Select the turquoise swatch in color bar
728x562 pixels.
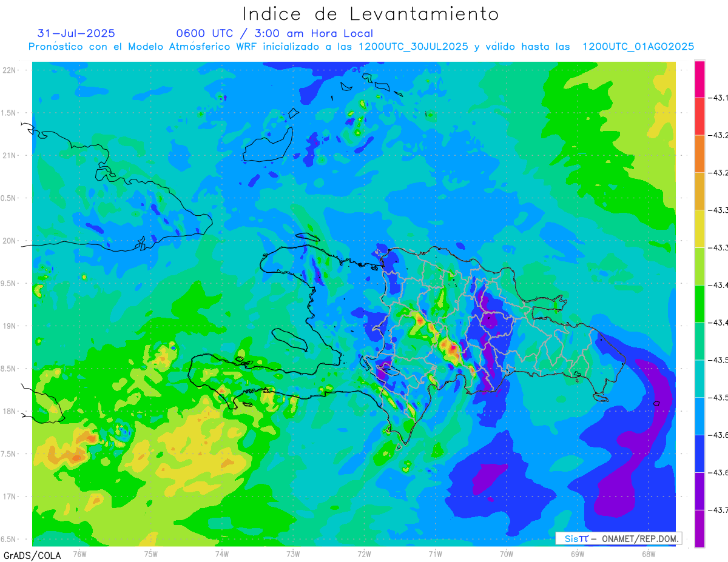coord(699,379)
